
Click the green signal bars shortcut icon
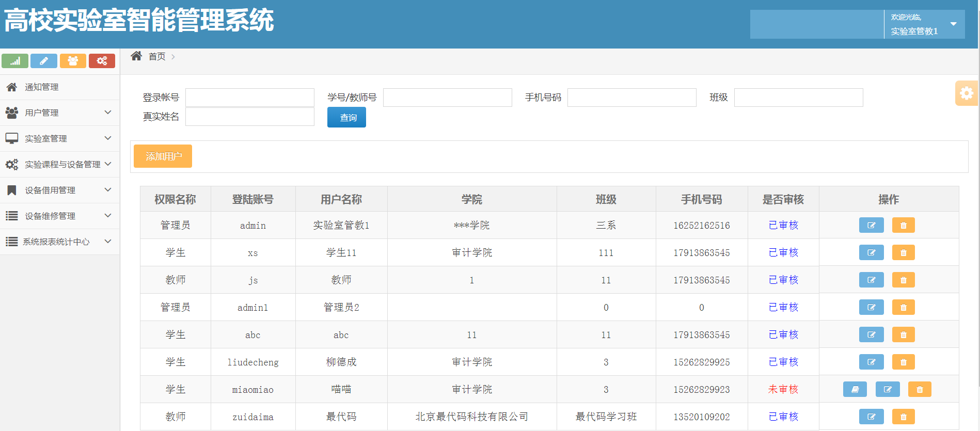(x=15, y=61)
